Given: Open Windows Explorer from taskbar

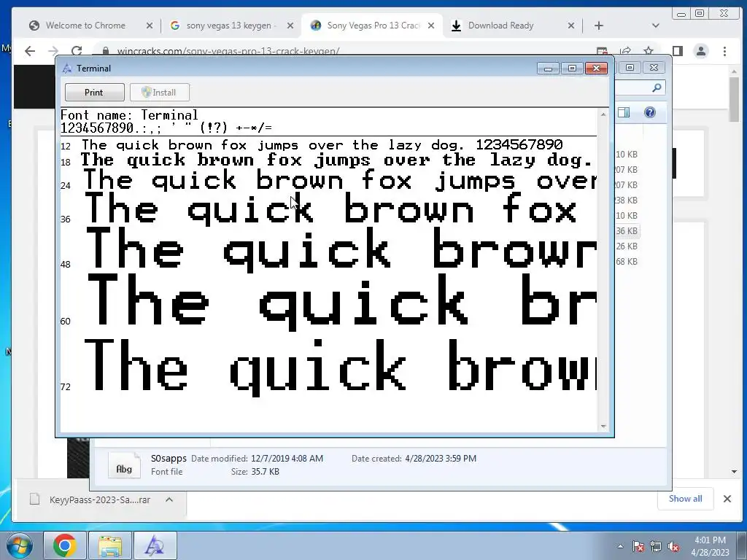Looking at the screenshot, I should pyautogui.click(x=110, y=545).
